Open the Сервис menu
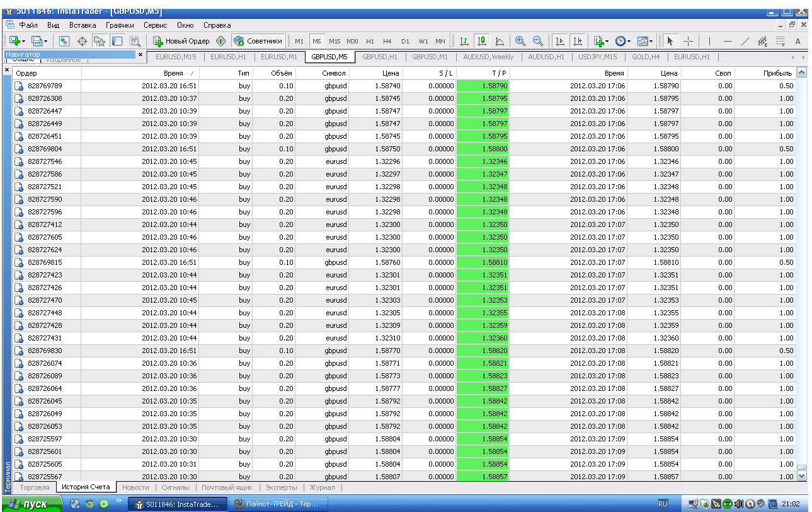812x512 pixels. pyautogui.click(x=156, y=25)
